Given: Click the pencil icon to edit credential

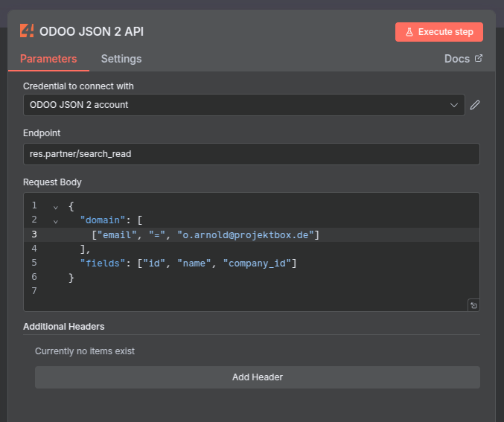Looking at the screenshot, I should pos(475,105).
